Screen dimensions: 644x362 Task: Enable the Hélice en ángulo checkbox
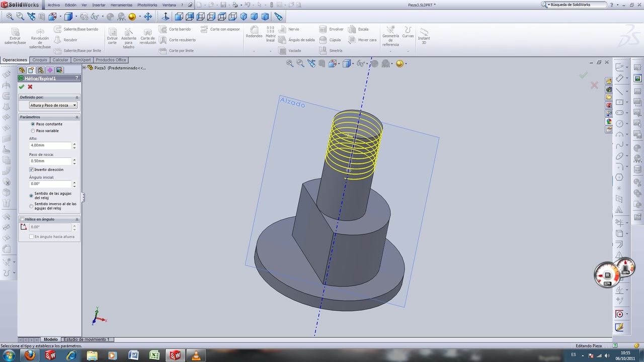(22, 219)
